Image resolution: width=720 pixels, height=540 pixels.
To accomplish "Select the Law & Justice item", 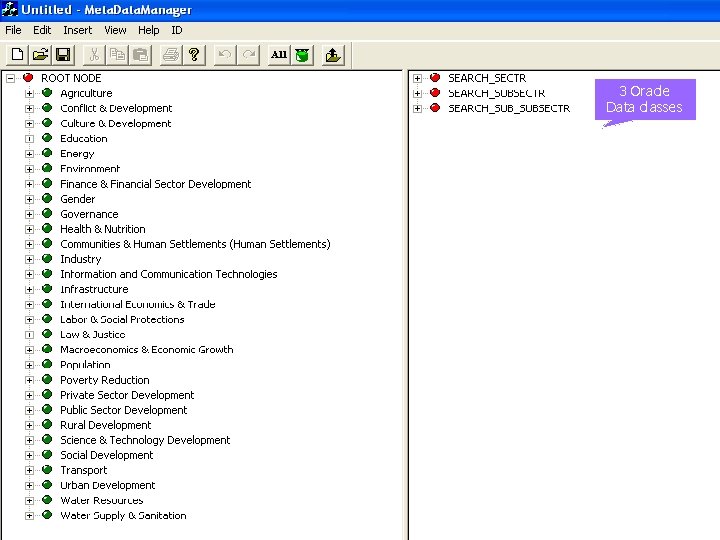I will (x=93, y=335).
